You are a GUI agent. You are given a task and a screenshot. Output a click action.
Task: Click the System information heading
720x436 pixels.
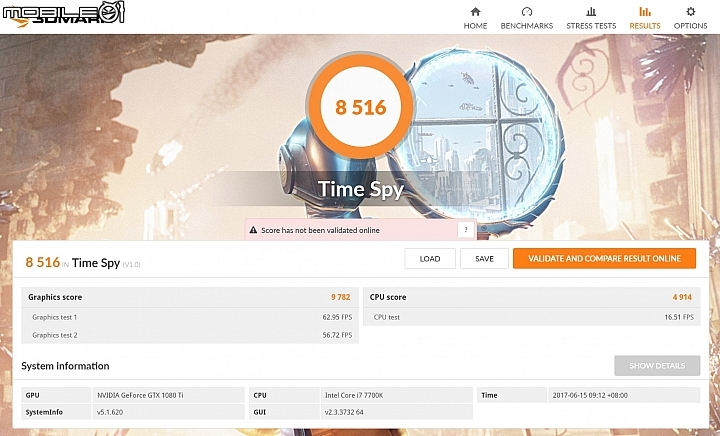coord(65,366)
